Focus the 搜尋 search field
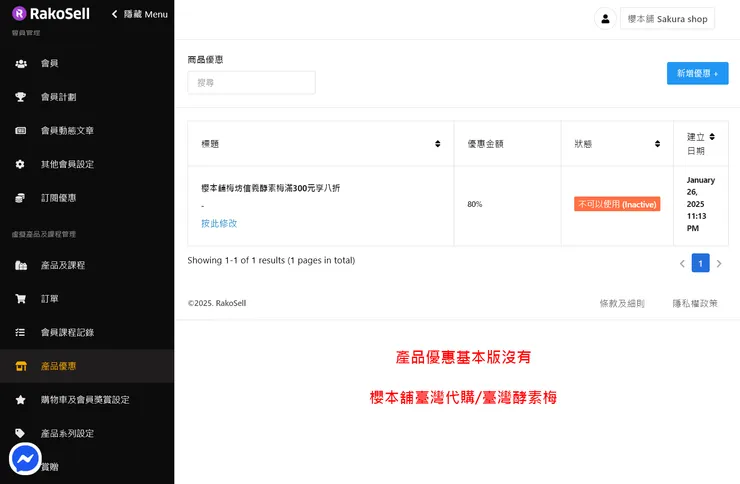The height and width of the screenshot is (484, 740). 252,83
